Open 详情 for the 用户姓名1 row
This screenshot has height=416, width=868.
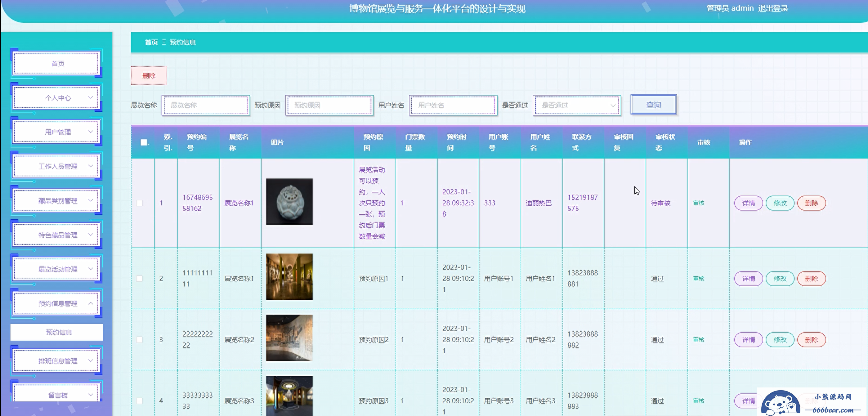point(748,279)
